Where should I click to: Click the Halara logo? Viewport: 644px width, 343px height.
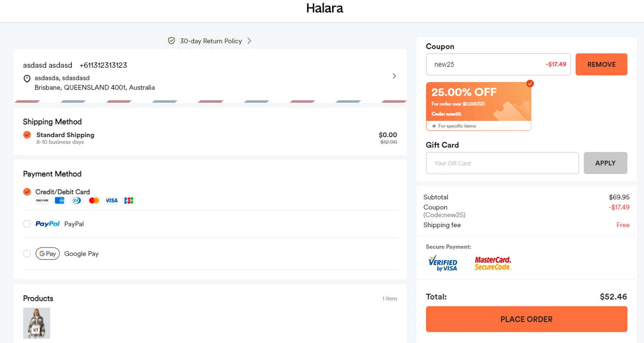[325, 8]
